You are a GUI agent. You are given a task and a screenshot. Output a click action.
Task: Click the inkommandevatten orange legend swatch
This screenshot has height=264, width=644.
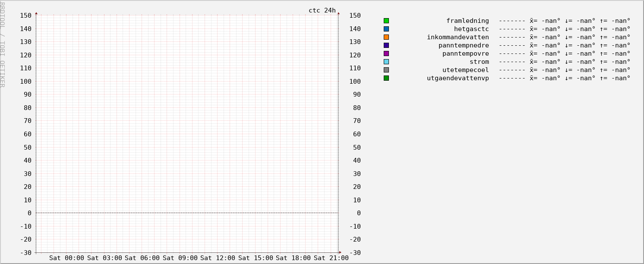click(386, 37)
